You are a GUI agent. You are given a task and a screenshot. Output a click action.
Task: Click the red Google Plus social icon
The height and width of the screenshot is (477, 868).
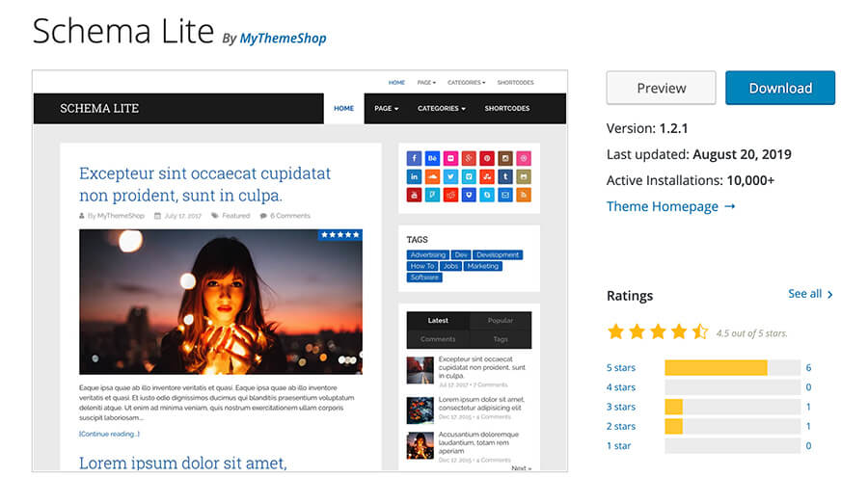469,158
